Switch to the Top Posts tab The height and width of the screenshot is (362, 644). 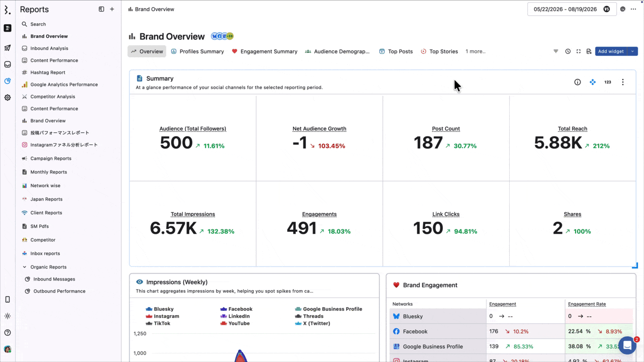coord(396,51)
